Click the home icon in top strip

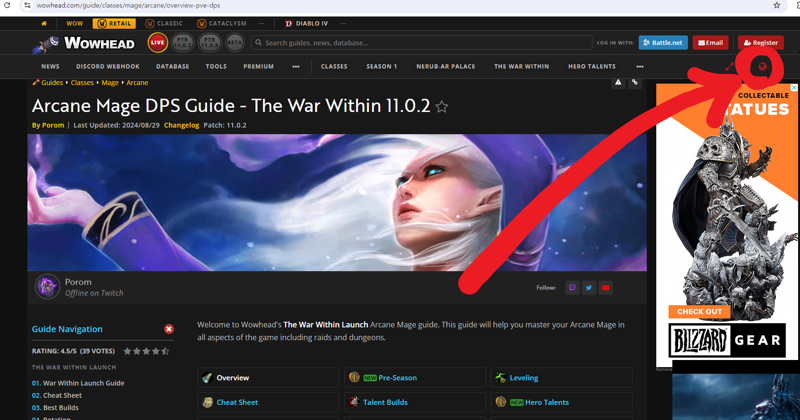(x=44, y=23)
